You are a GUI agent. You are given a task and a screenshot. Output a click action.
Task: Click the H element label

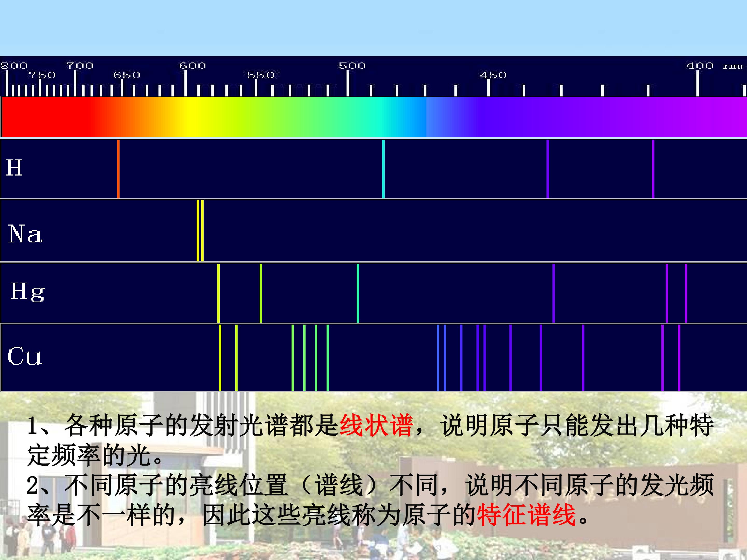click(14, 168)
